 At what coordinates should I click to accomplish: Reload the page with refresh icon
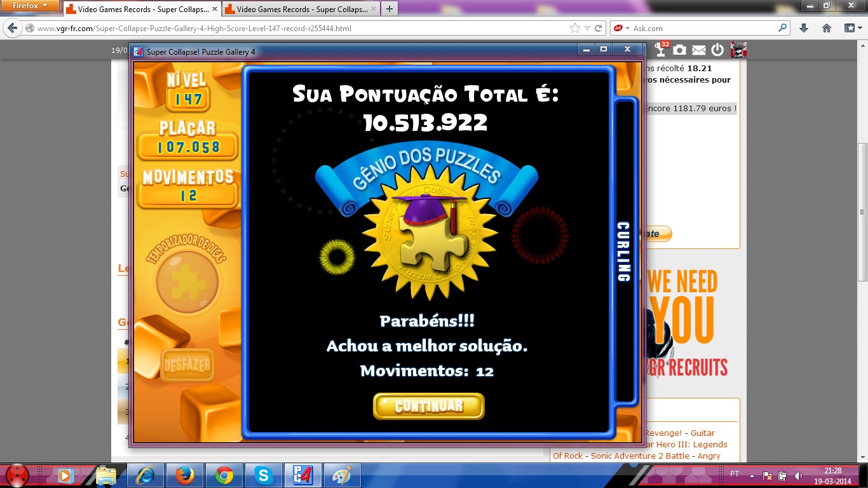598,28
